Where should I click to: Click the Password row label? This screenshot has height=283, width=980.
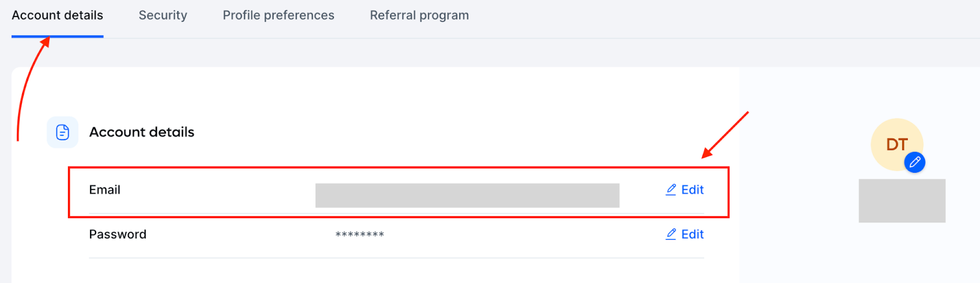[x=118, y=234]
